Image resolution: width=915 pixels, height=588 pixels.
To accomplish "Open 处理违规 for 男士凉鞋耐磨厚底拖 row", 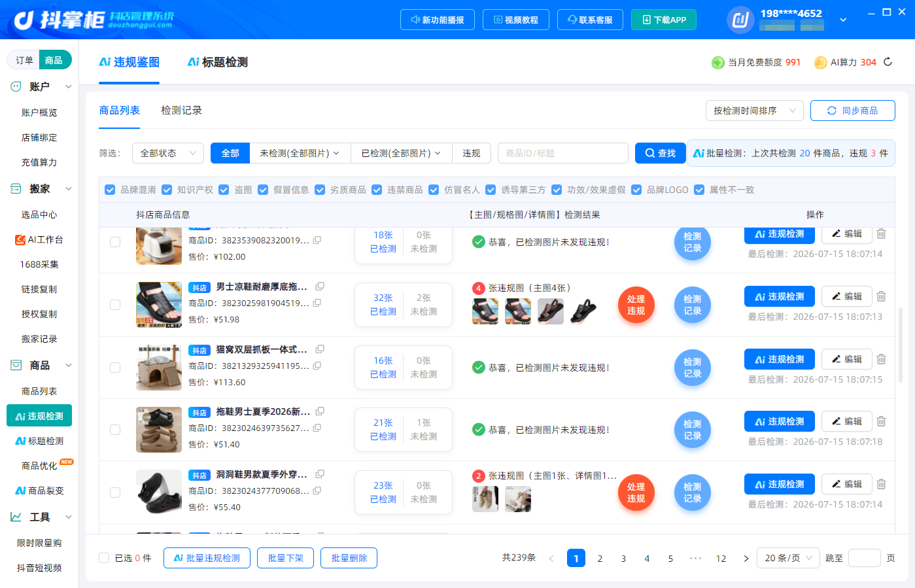I will (636, 305).
